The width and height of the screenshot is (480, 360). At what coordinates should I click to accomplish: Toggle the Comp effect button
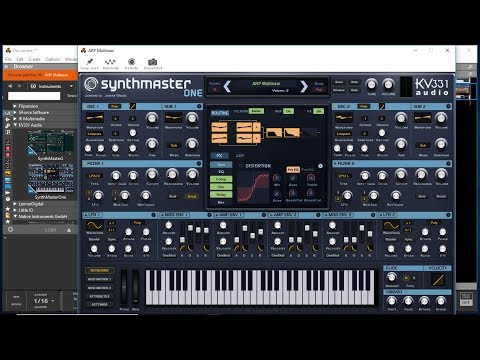[221, 179]
